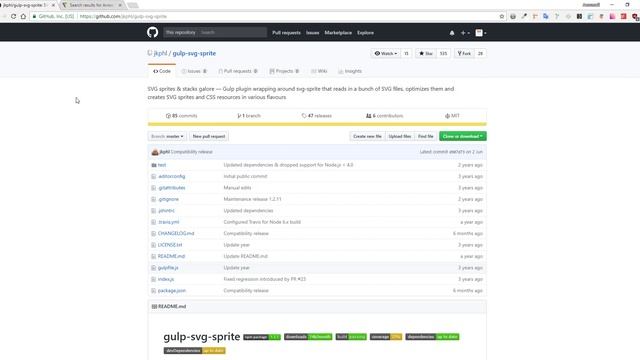Open the LICENSE.txt file
Viewport: 640px width, 360px height.
tap(170, 245)
